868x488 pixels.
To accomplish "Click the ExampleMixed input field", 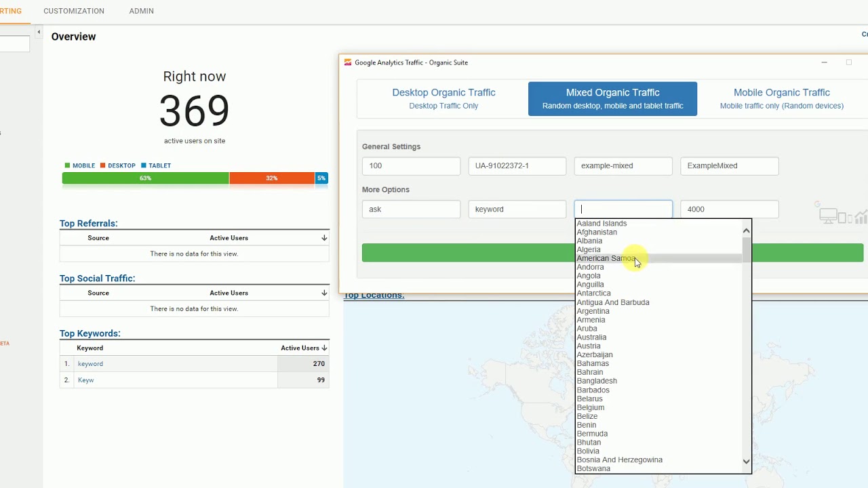I will [x=730, y=165].
